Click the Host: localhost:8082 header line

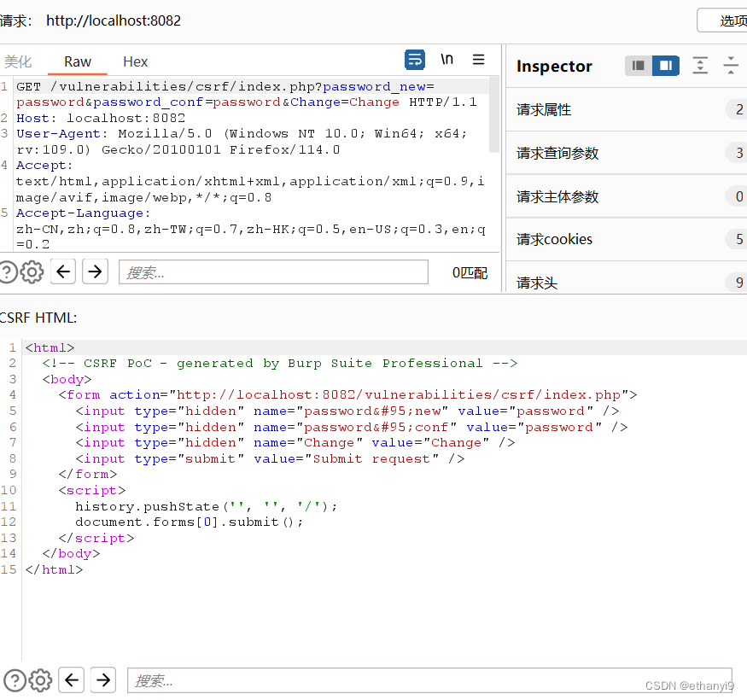tap(101, 118)
